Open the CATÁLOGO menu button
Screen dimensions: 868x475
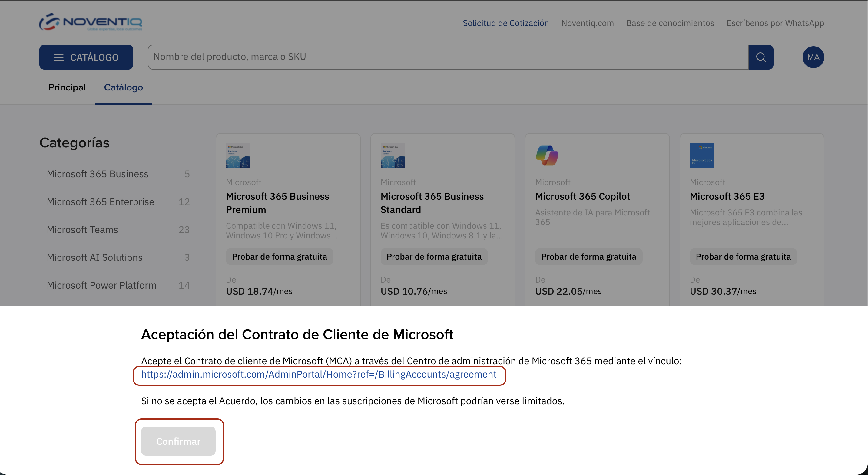[86, 57]
